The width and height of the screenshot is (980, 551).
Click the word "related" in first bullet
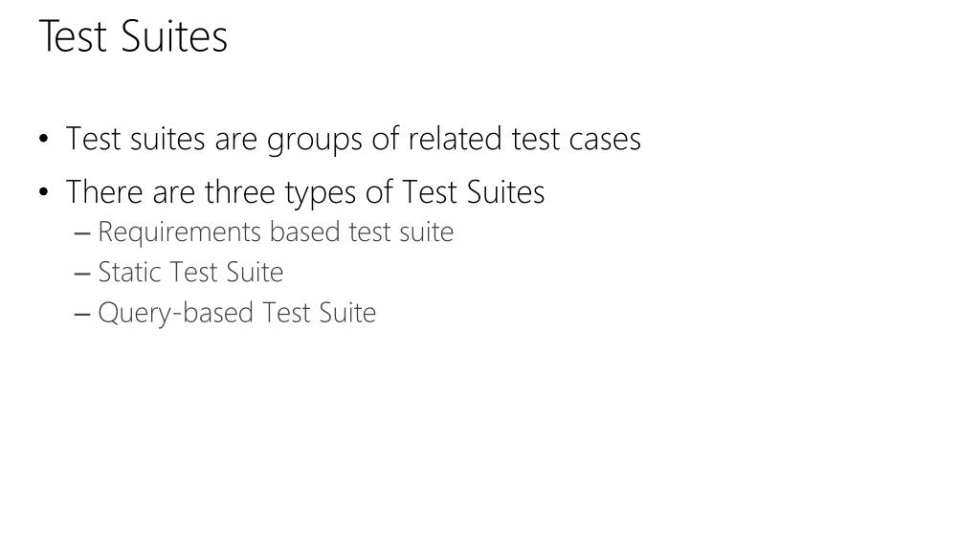tap(455, 139)
